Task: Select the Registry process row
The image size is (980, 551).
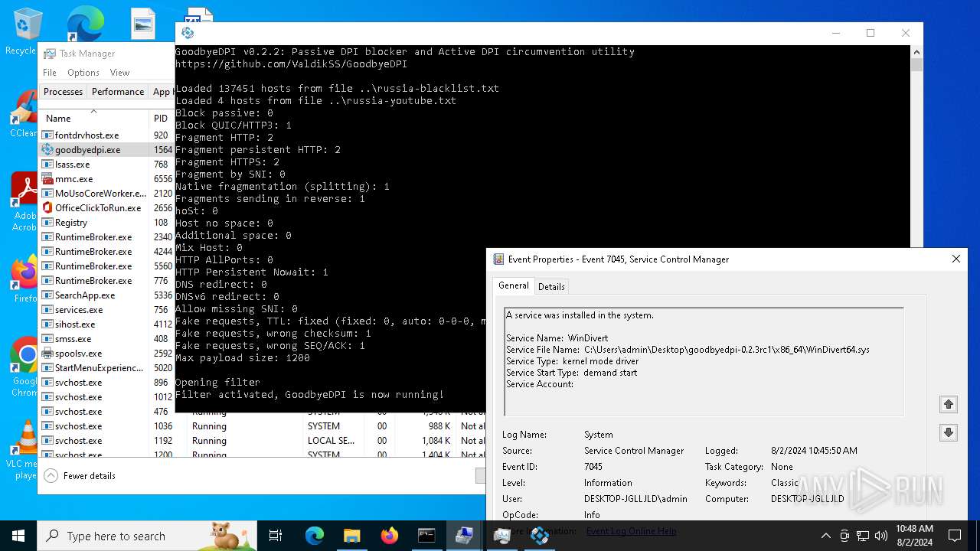Action: (106, 223)
